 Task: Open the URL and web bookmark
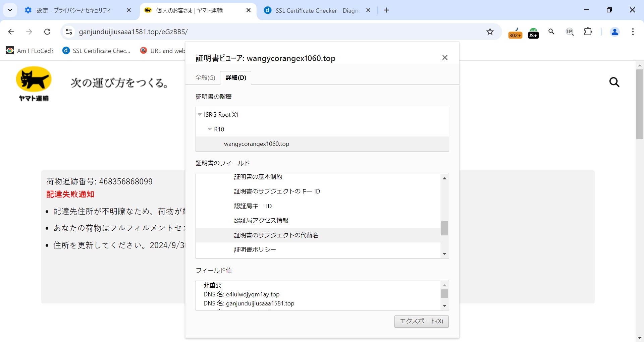point(163,51)
